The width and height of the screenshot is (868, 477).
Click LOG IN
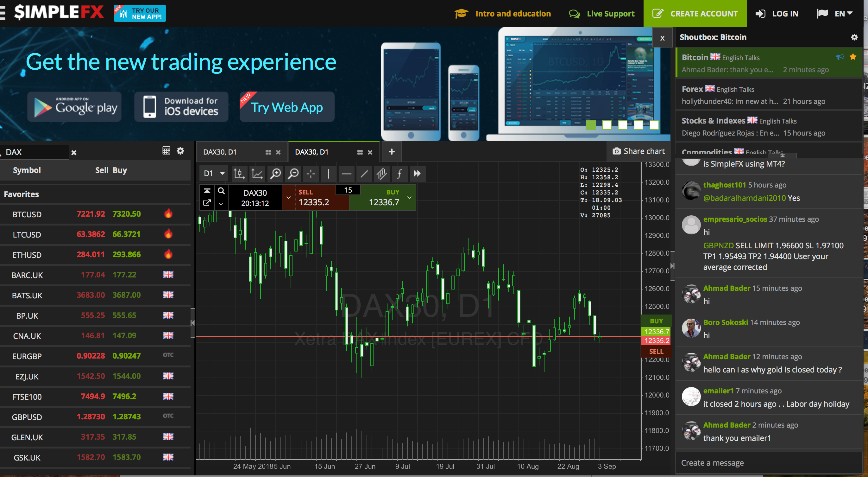click(777, 14)
